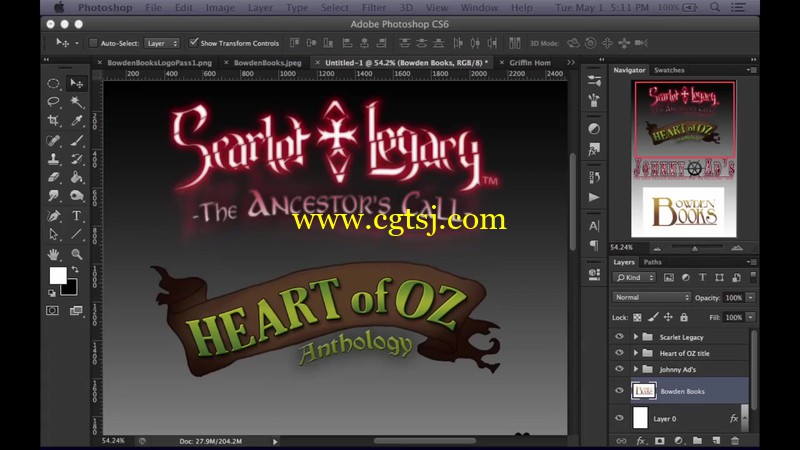800x450 pixels.
Task: Select the Lasso tool
Action: (x=53, y=102)
